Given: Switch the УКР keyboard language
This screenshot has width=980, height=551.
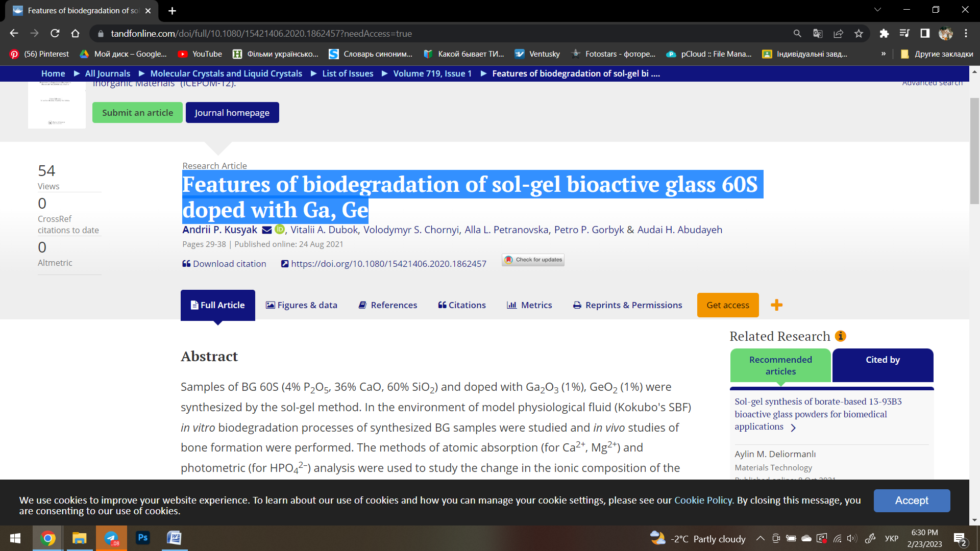Looking at the screenshot, I should tap(892, 538).
